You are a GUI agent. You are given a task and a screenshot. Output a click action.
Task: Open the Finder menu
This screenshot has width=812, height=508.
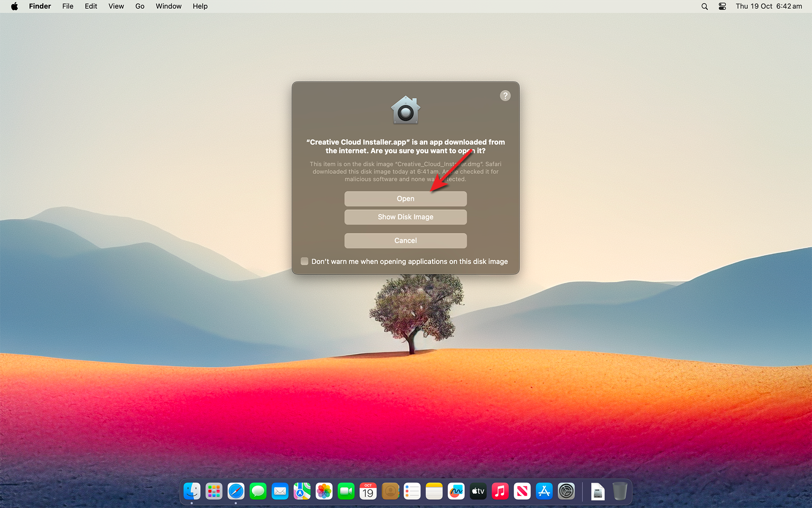coord(40,6)
